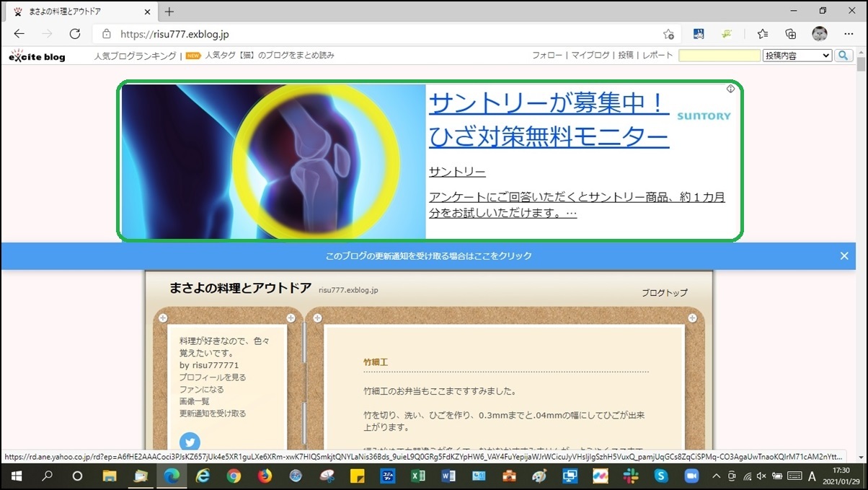
Task: Click the アンケートにご回答いただくと ad description
Action: [x=577, y=205]
